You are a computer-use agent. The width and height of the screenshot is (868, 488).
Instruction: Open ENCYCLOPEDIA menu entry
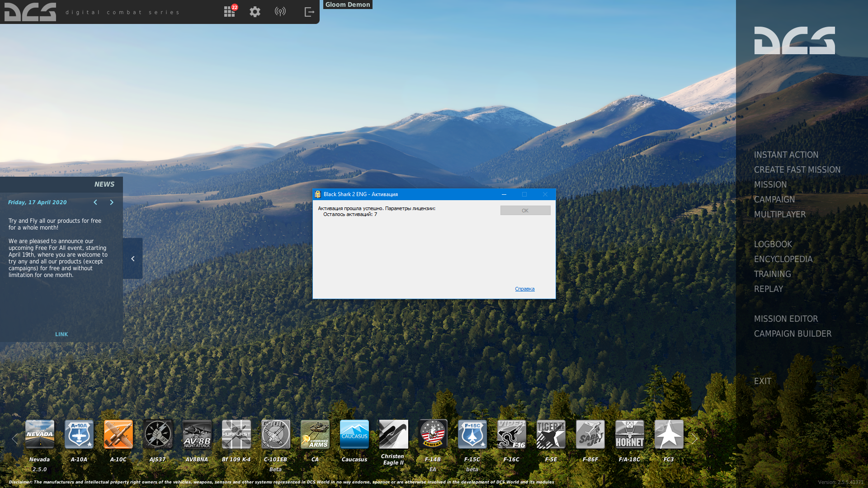pos(783,259)
